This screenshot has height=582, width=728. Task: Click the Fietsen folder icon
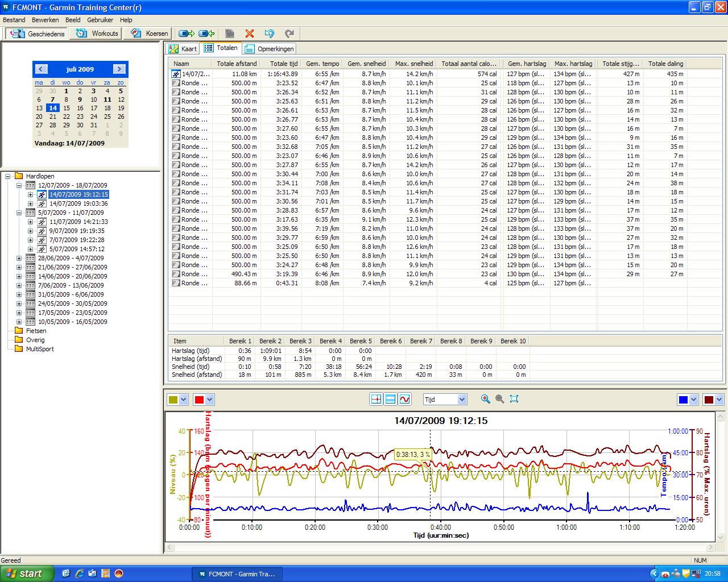19,331
